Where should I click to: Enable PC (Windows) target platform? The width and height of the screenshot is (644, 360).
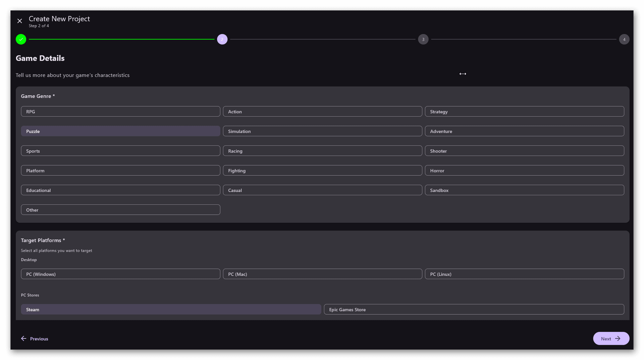click(120, 274)
